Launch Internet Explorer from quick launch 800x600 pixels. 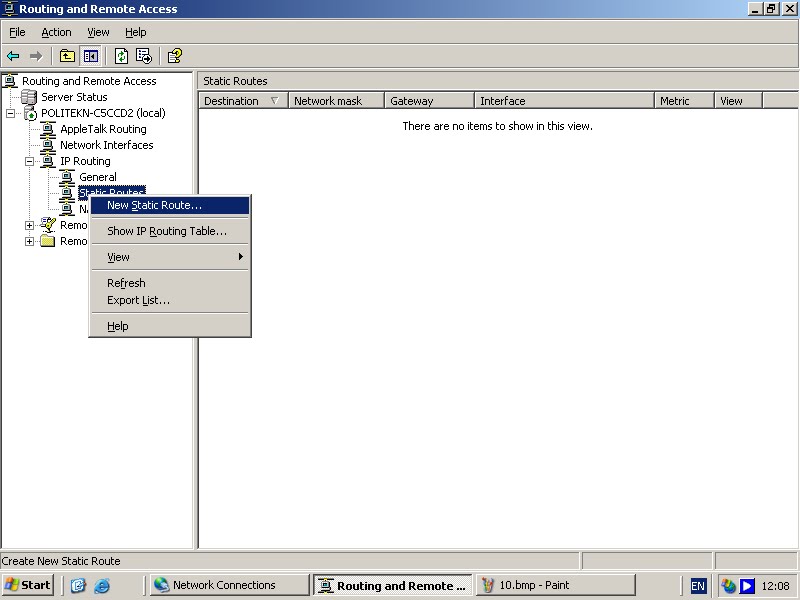[x=102, y=585]
